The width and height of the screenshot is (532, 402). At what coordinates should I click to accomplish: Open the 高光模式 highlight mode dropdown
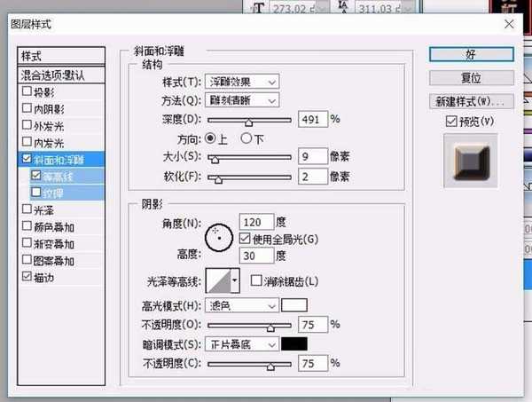pos(242,305)
